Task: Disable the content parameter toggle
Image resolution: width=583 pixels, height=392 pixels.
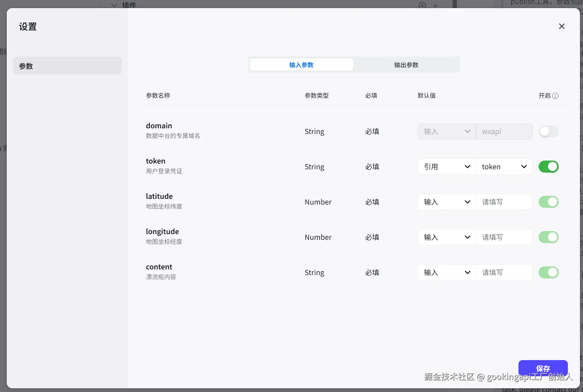Action: tap(548, 272)
